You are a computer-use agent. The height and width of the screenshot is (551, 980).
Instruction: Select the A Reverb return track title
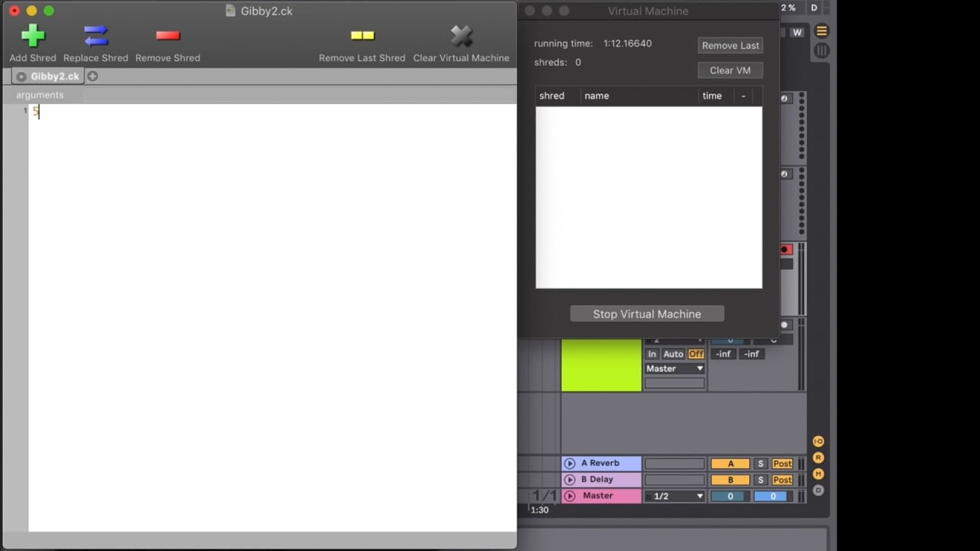click(x=600, y=463)
